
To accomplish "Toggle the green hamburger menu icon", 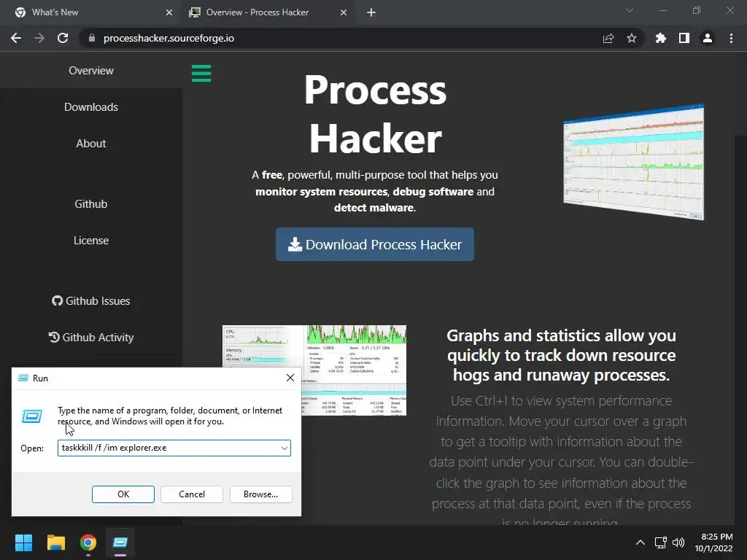I will pyautogui.click(x=201, y=74).
